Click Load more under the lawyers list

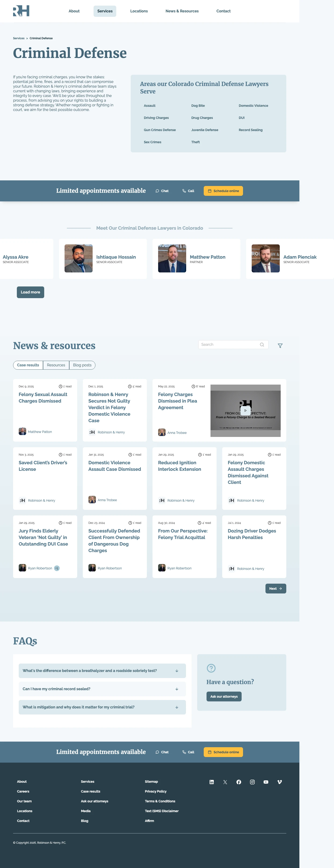pos(30,292)
